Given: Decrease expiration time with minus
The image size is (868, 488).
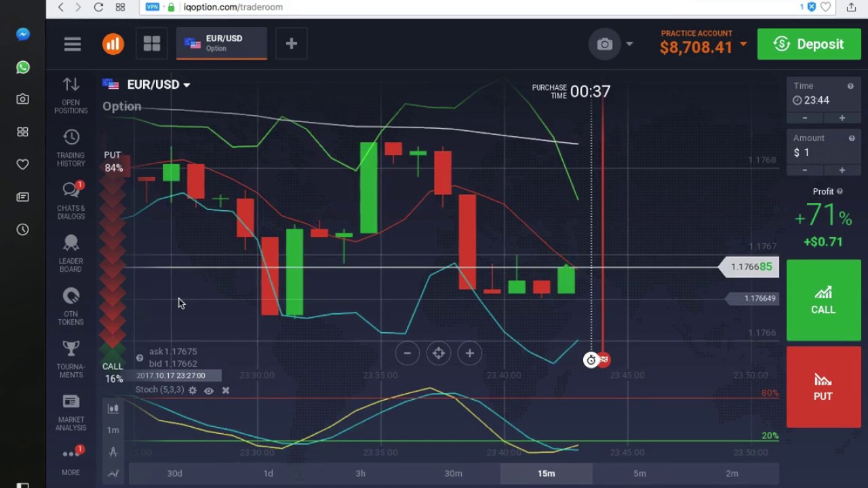Looking at the screenshot, I should (x=805, y=118).
